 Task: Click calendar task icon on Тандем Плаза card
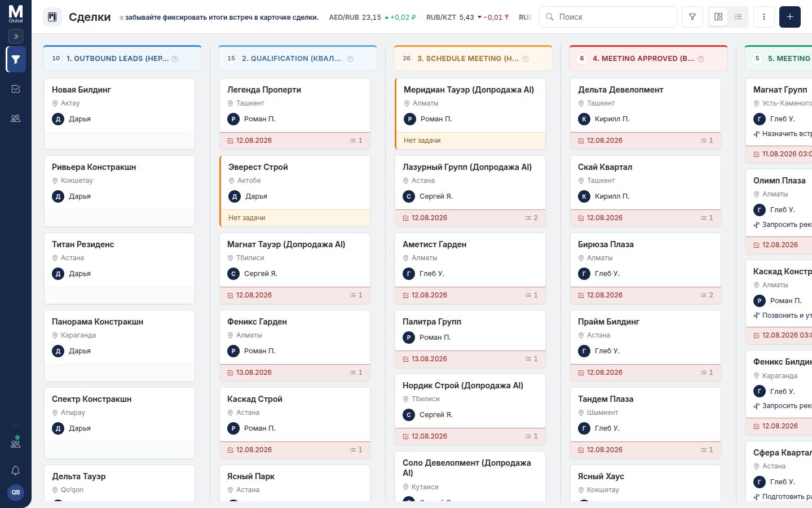click(x=581, y=450)
